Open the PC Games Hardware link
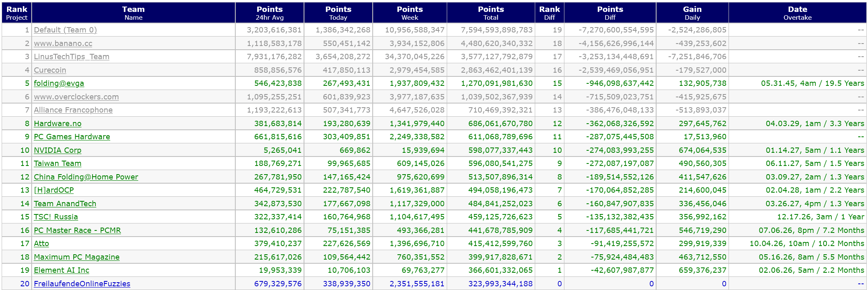The width and height of the screenshot is (868, 290). tap(72, 137)
